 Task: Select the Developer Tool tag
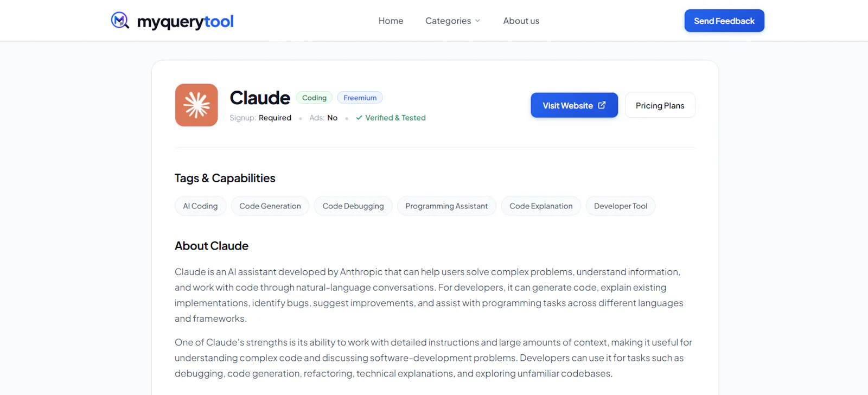tap(621, 206)
